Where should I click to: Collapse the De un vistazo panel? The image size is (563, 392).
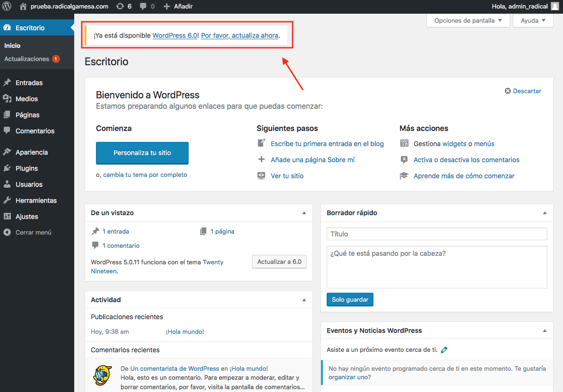coord(304,213)
